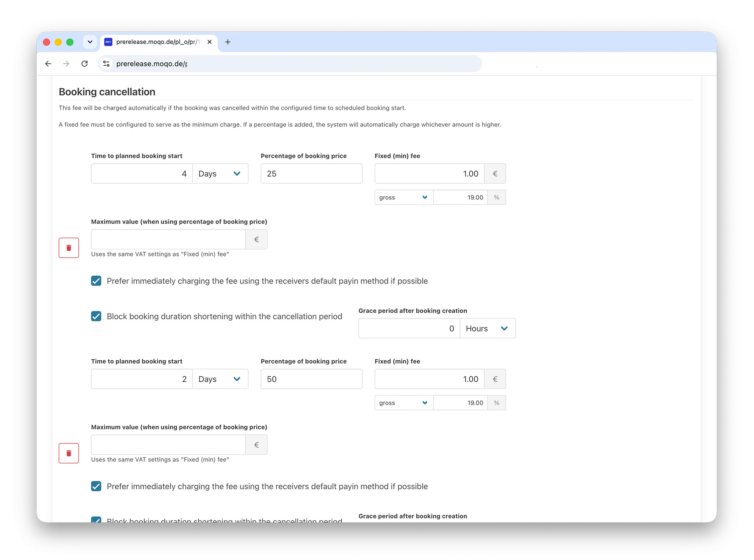The width and height of the screenshot is (754, 560).
Task: Open gross dropdown in first rule
Action: (404, 197)
